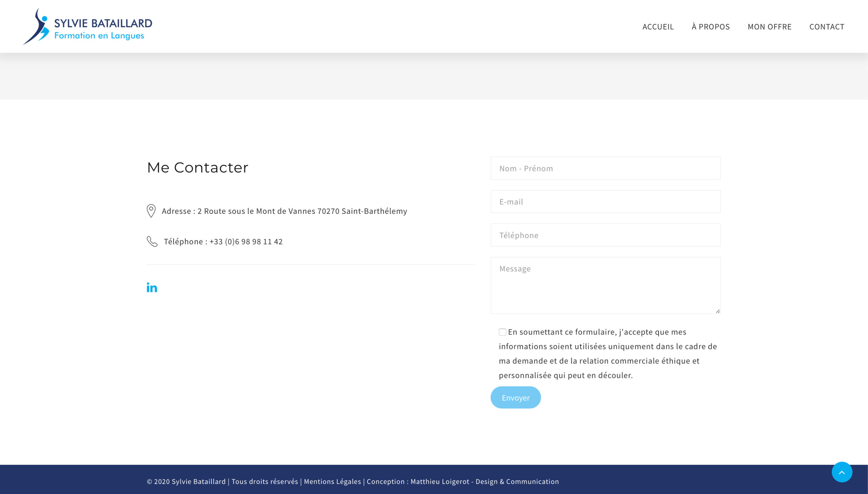Click the telephone handset icon
The height and width of the screenshot is (494, 868).
pos(152,241)
